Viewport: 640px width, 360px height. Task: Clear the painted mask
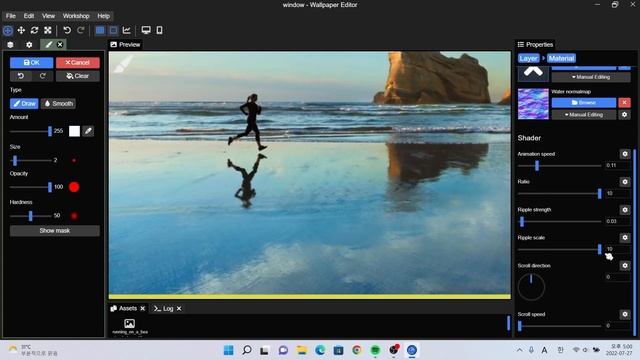(78, 76)
